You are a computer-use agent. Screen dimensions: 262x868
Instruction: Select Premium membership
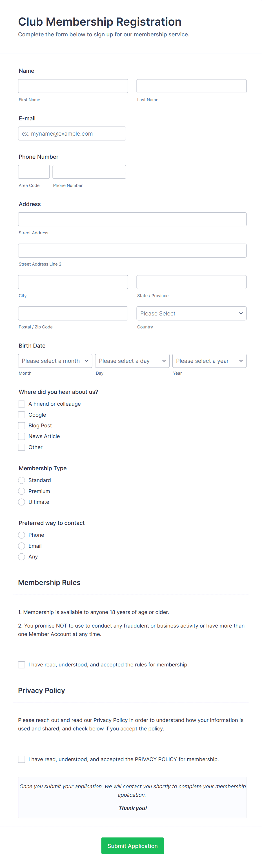click(21, 491)
